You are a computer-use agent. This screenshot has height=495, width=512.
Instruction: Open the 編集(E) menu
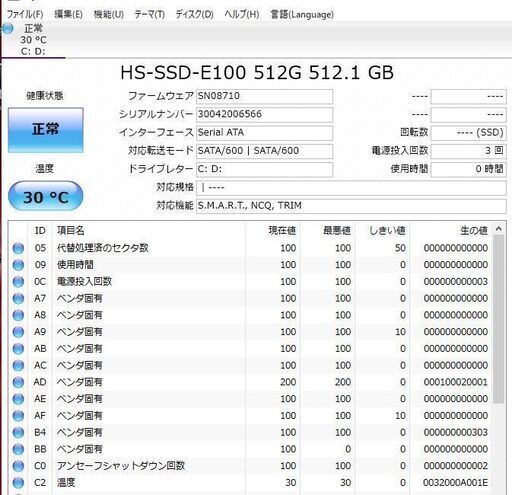pyautogui.click(x=68, y=14)
